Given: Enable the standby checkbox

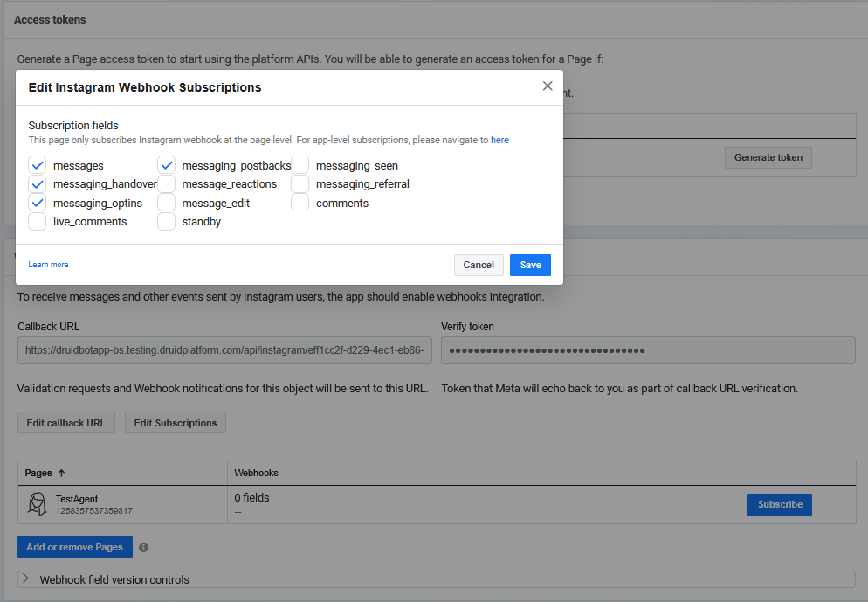Looking at the screenshot, I should pyautogui.click(x=166, y=222).
